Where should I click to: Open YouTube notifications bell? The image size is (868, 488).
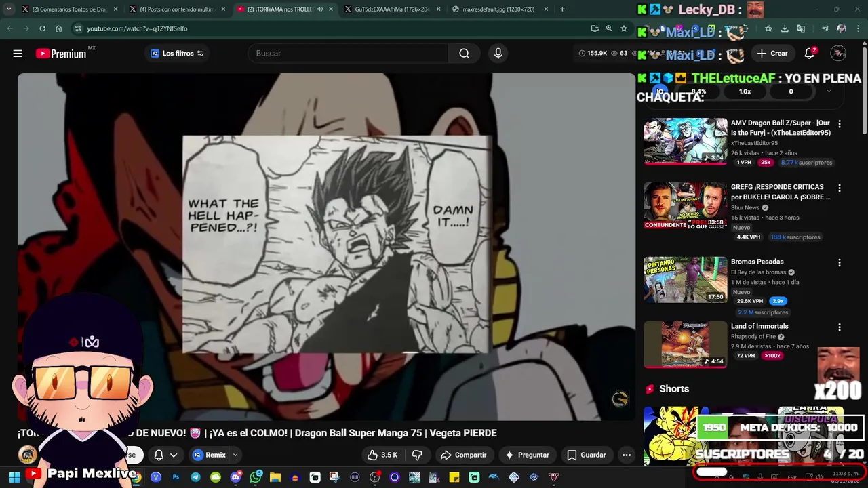(810, 54)
